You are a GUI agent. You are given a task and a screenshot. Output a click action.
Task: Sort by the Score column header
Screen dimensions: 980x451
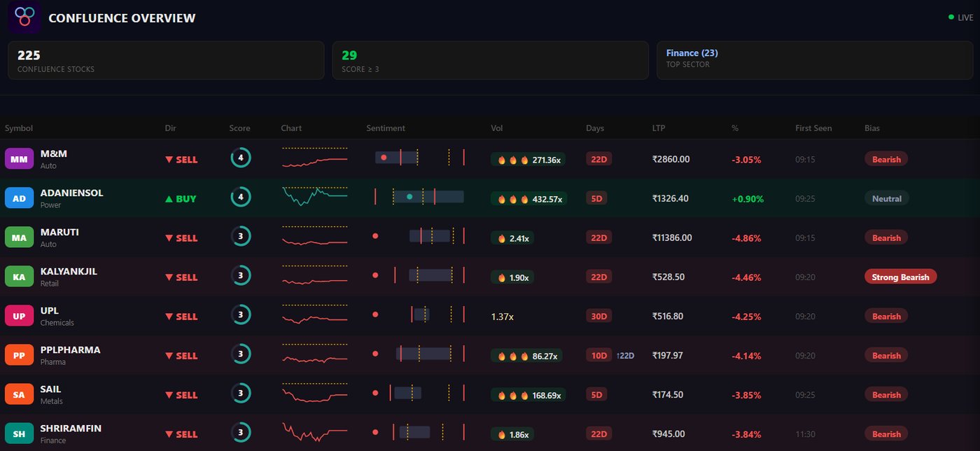239,128
